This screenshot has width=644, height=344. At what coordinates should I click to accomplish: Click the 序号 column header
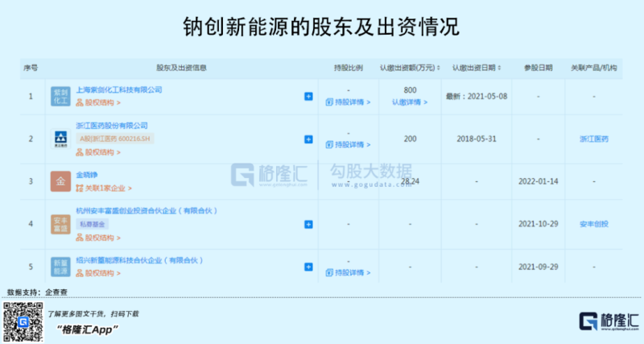point(31,68)
